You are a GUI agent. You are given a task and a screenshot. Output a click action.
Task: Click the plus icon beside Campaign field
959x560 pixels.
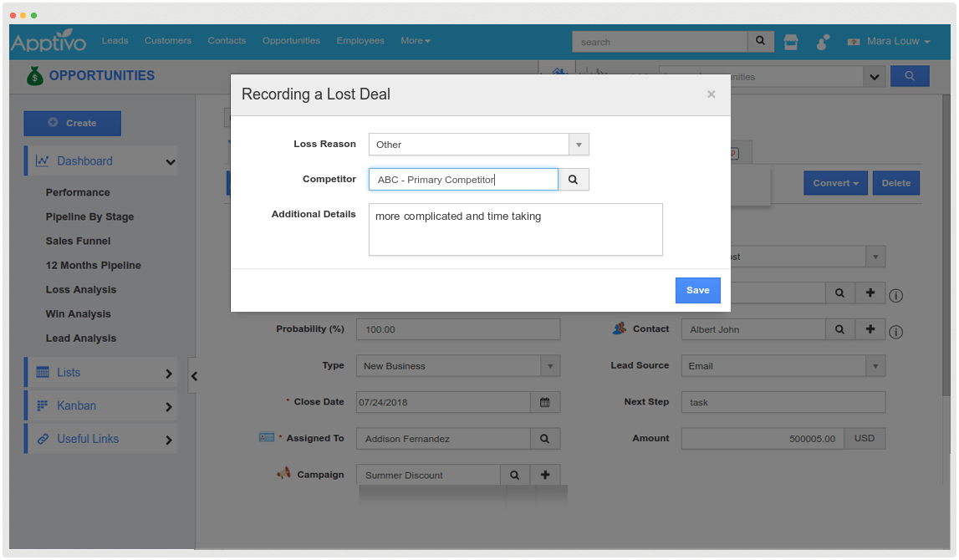click(545, 475)
